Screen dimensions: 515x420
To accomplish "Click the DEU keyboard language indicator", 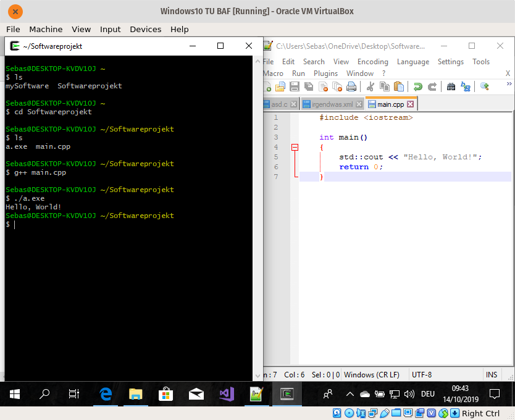I will click(x=428, y=393).
